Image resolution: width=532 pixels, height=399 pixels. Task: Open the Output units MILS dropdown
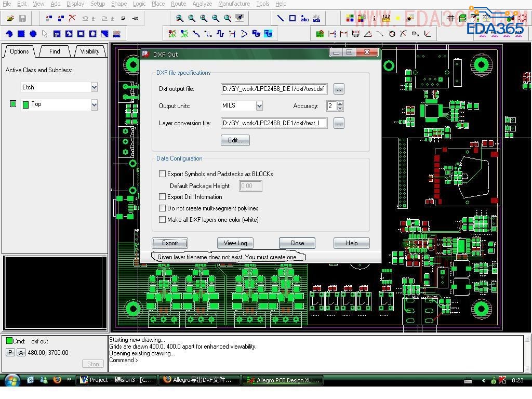[259, 105]
